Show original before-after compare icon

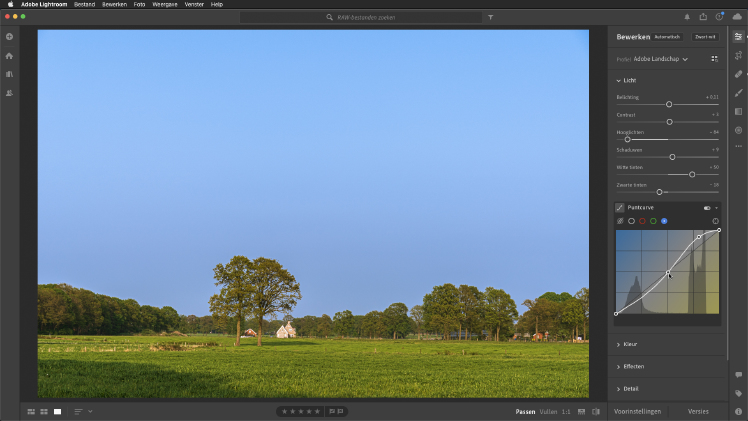coord(596,411)
